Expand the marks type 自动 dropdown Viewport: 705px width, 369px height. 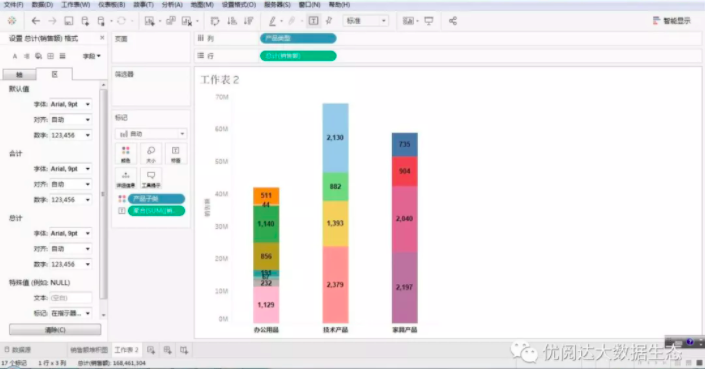click(151, 134)
